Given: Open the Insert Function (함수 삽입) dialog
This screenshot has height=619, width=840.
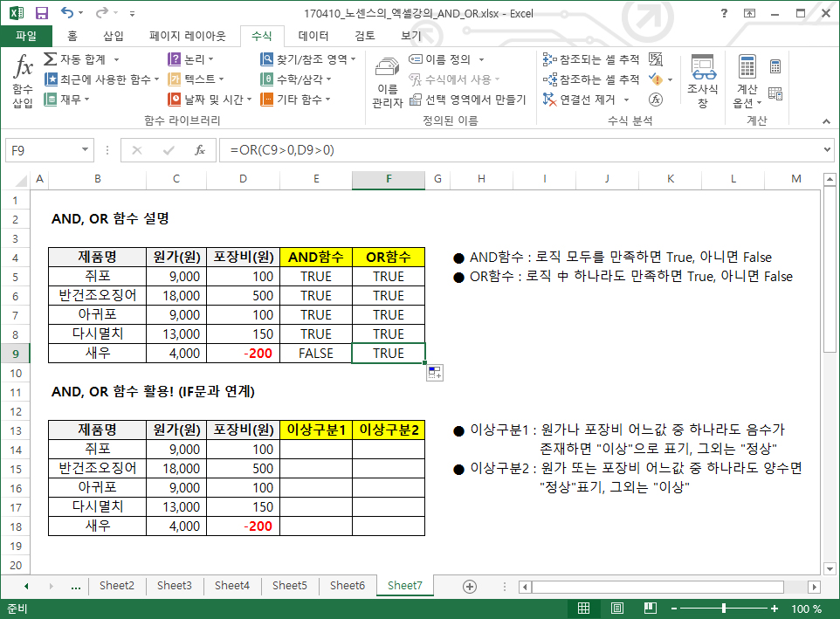Looking at the screenshot, I should [23, 81].
